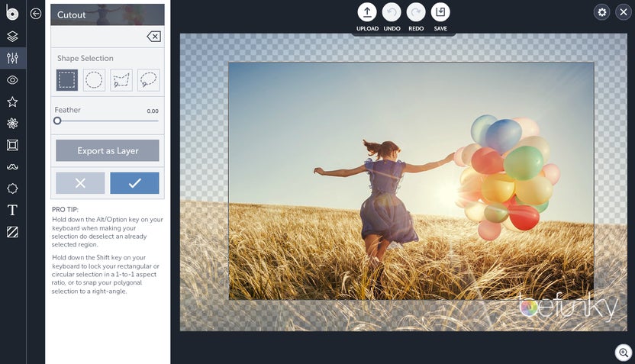The height and width of the screenshot is (364, 635).
Task: Click Export as Layer button
Action: [x=108, y=150]
